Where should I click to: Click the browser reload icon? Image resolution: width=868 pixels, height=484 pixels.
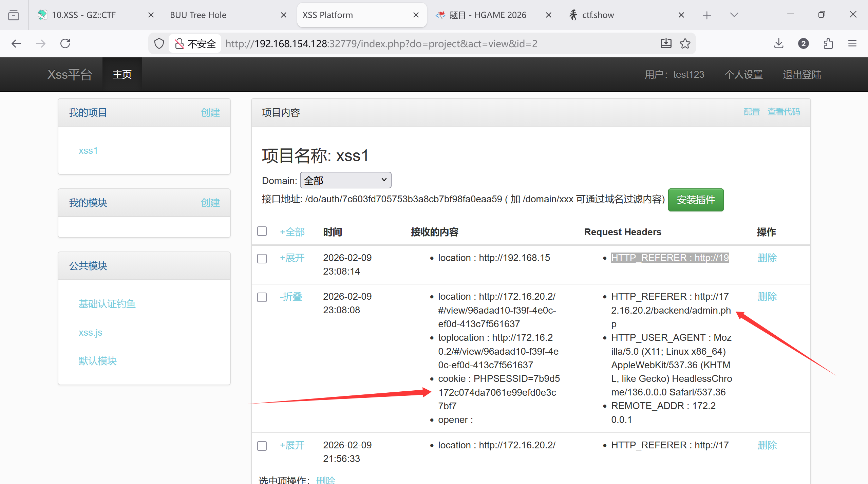tap(65, 43)
